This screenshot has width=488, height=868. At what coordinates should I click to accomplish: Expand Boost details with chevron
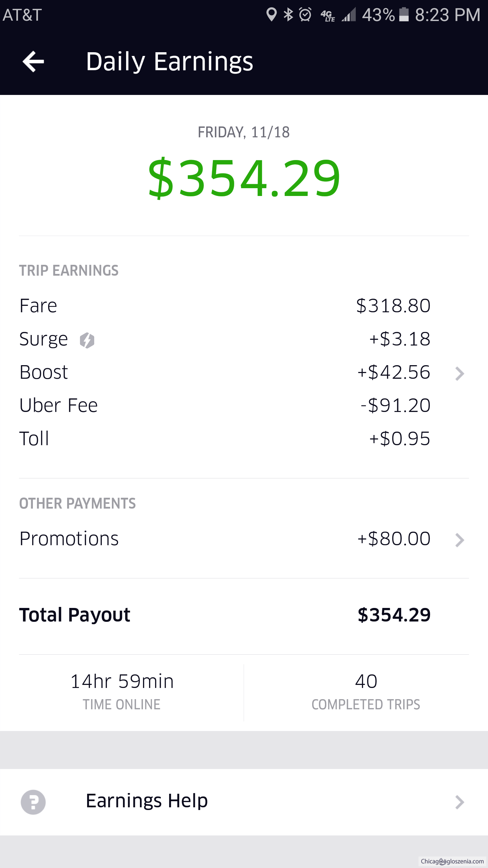460,374
